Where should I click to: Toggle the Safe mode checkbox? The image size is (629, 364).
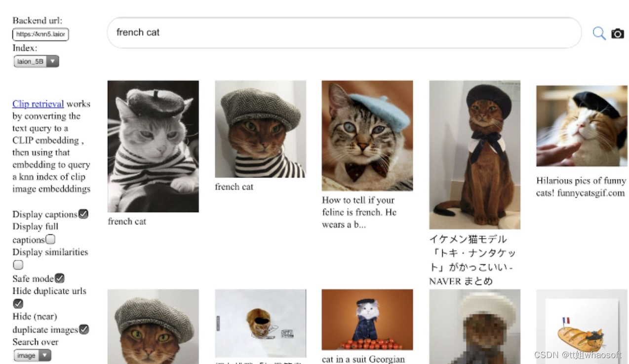[x=60, y=279]
